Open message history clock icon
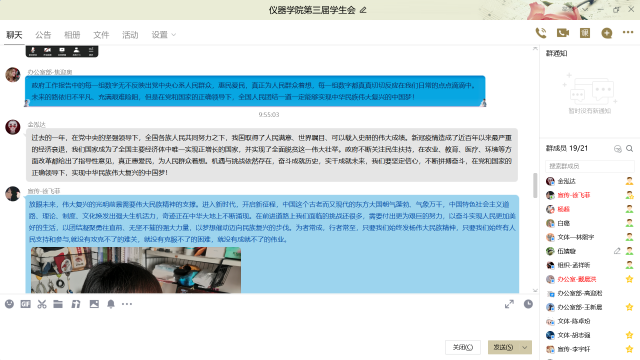 (528, 304)
